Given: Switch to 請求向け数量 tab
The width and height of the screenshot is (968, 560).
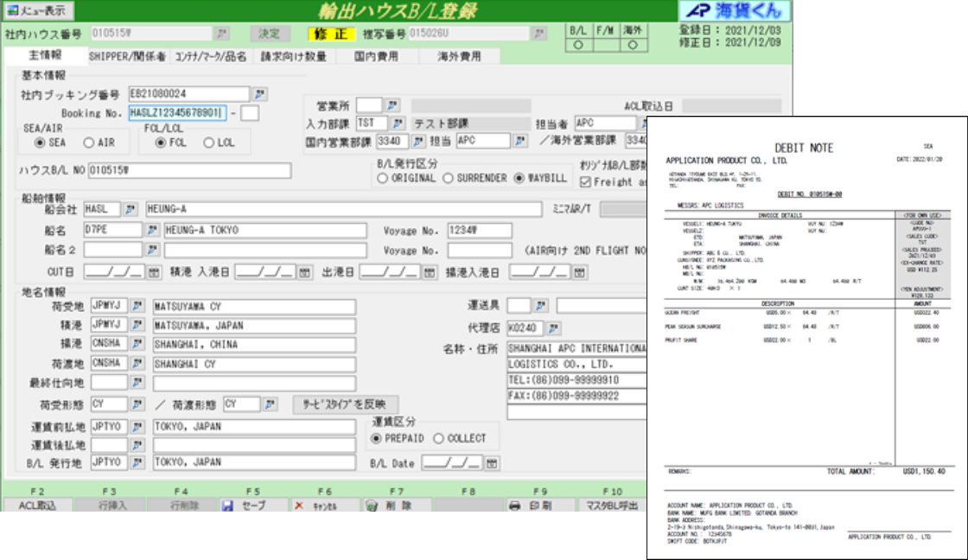Looking at the screenshot, I should (293, 56).
